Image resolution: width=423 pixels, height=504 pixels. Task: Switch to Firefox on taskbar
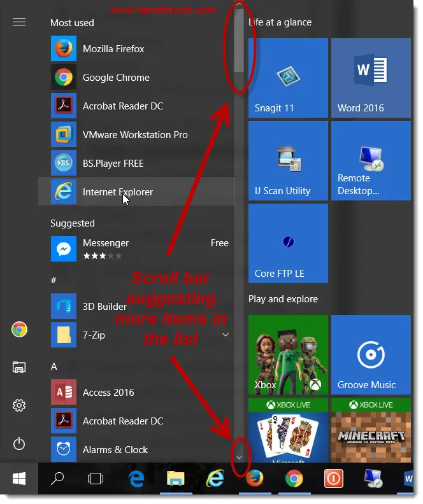254,479
